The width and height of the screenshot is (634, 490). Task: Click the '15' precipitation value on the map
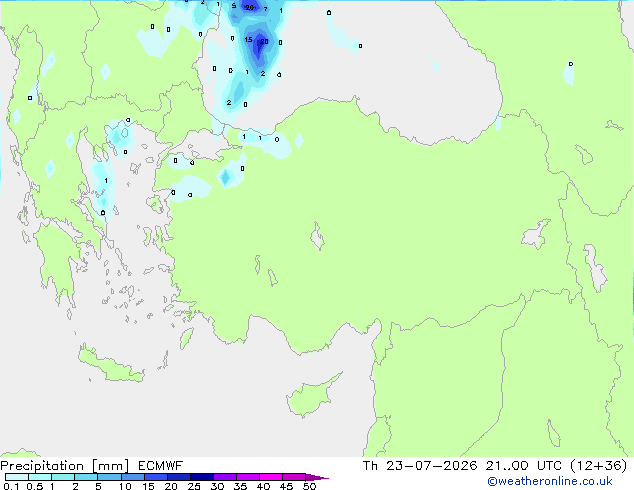pos(248,40)
